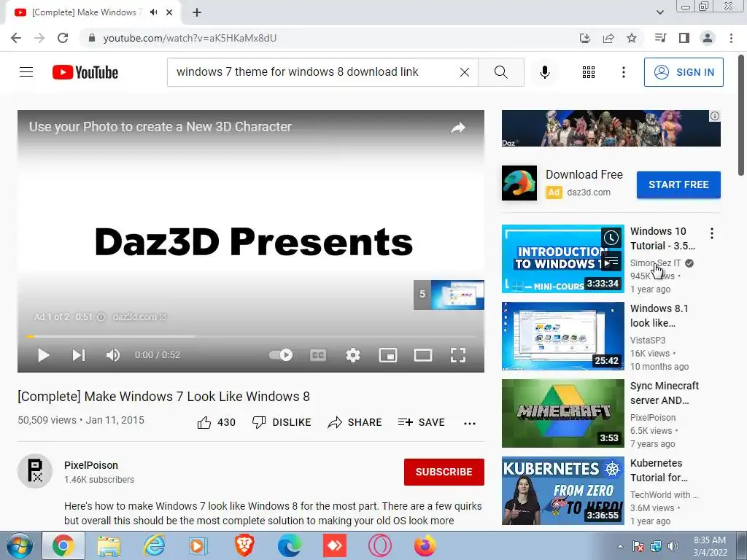Image resolution: width=747 pixels, height=560 pixels.
Task: Click the ad info icon on the banner
Action: [715, 116]
